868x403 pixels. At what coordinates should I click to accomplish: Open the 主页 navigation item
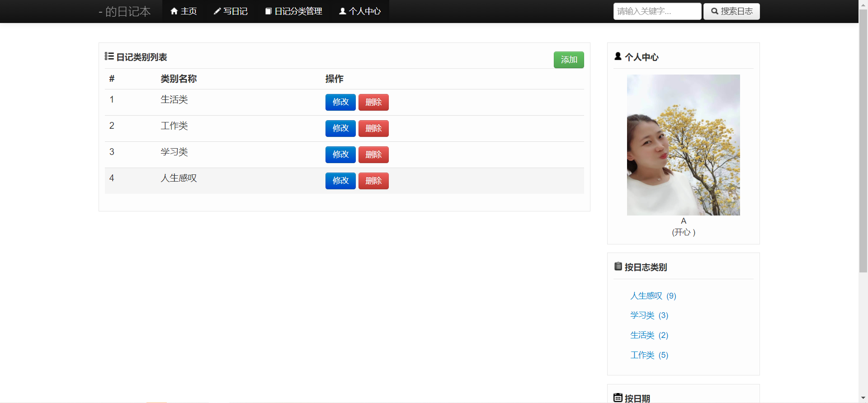pos(184,11)
